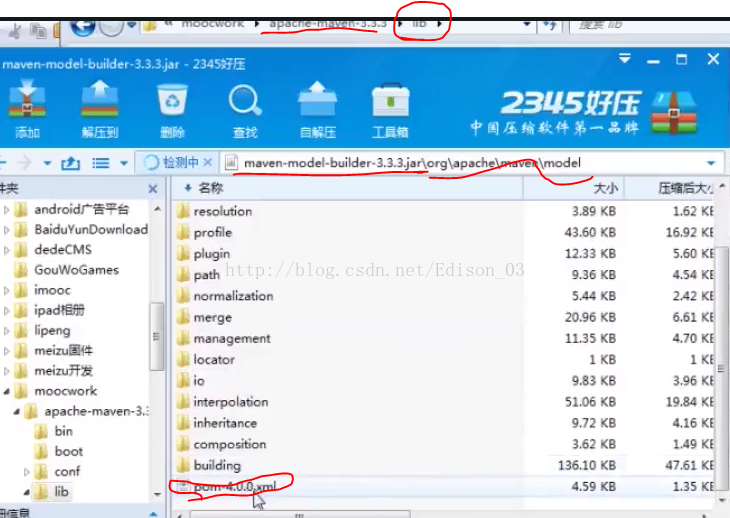Click the folder tree vertical scrollbar thumb
Image resolution: width=730 pixels, height=518 pixels.
click(x=157, y=336)
